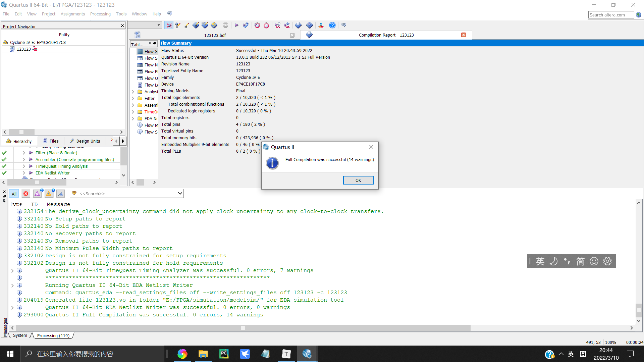
Task: Click the Project Navigator entity horizontal scrollbar
Action: pyautogui.click(x=21, y=132)
